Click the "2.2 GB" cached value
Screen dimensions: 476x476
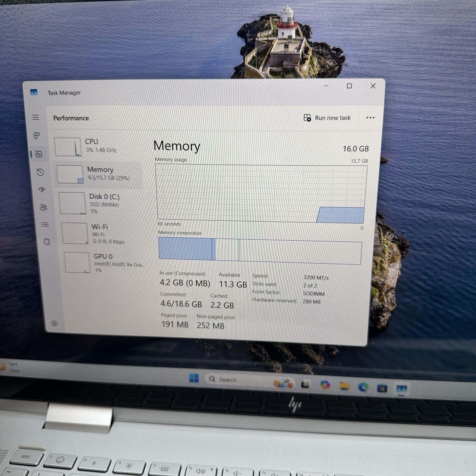(x=222, y=305)
